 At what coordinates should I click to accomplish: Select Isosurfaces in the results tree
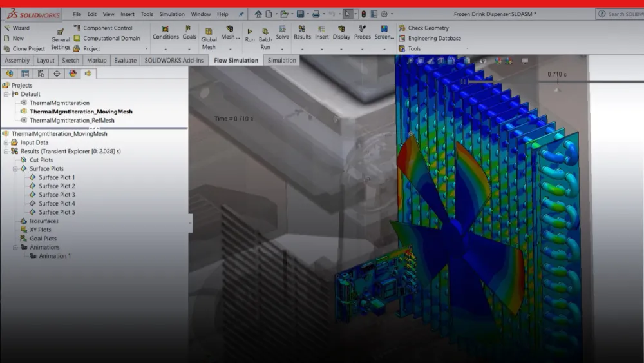coord(44,221)
